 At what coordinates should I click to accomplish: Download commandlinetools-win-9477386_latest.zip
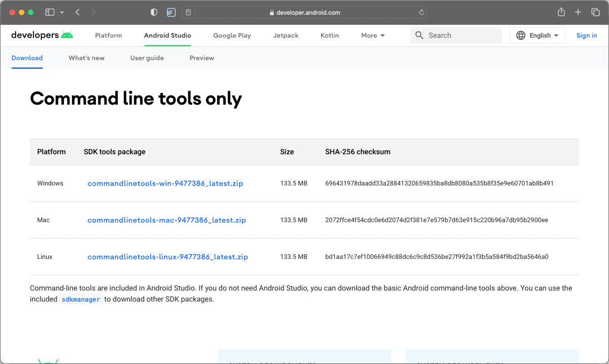point(165,184)
